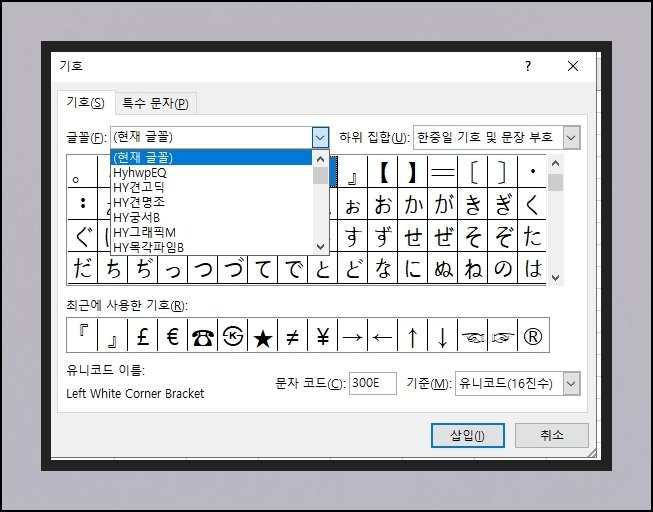
Task: Click symbol grid scrollbar down arrow
Action: point(555,277)
